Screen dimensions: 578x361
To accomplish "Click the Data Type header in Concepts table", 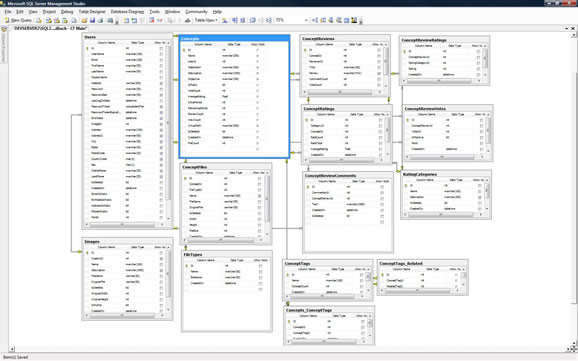I will coord(234,44).
